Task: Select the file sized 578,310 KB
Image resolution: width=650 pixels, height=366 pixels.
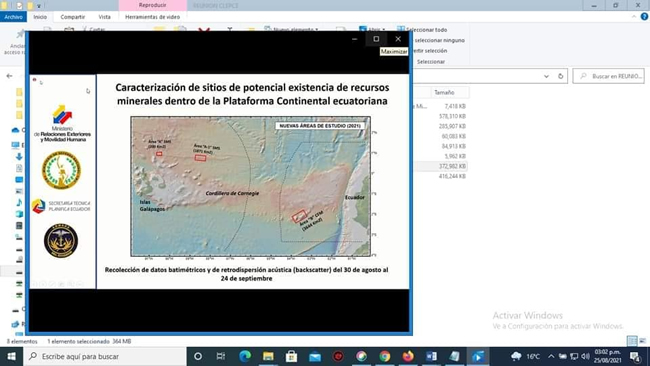Action: pyautogui.click(x=452, y=116)
